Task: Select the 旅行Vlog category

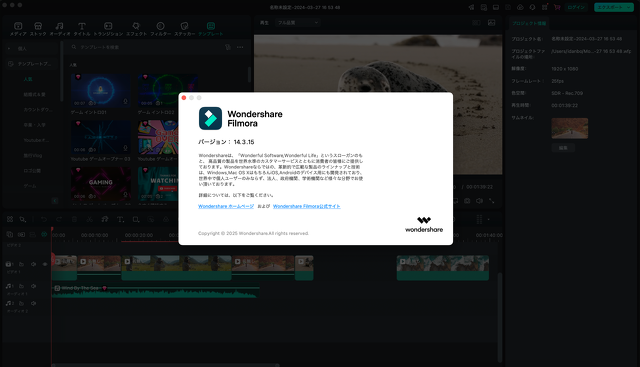Action: click(x=33, y=156)
